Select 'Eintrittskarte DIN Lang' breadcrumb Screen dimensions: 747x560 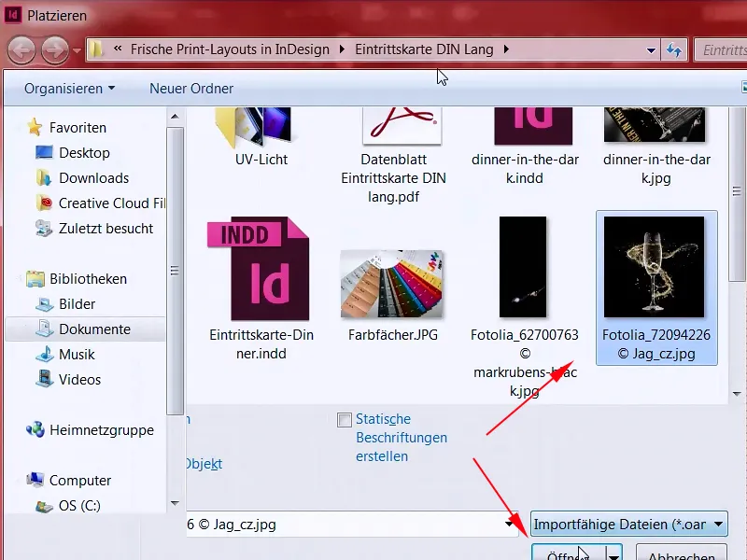tap(424, 49)
